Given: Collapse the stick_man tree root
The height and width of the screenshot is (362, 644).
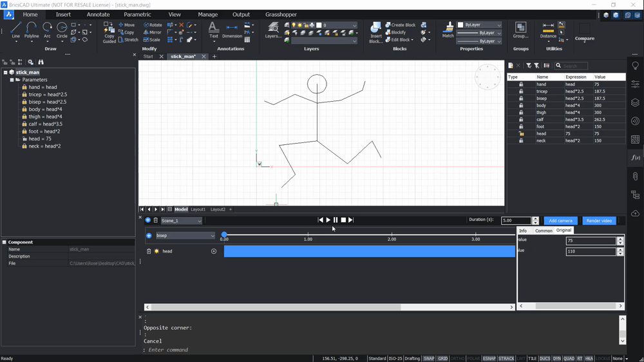Looking at the screenshot, I should [x=6, y=72].
